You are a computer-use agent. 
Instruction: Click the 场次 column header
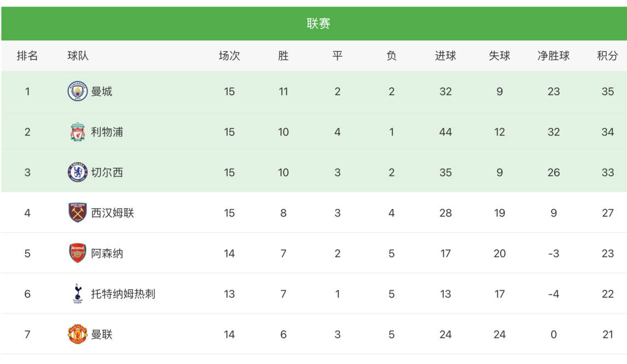[x=229, y=56]
